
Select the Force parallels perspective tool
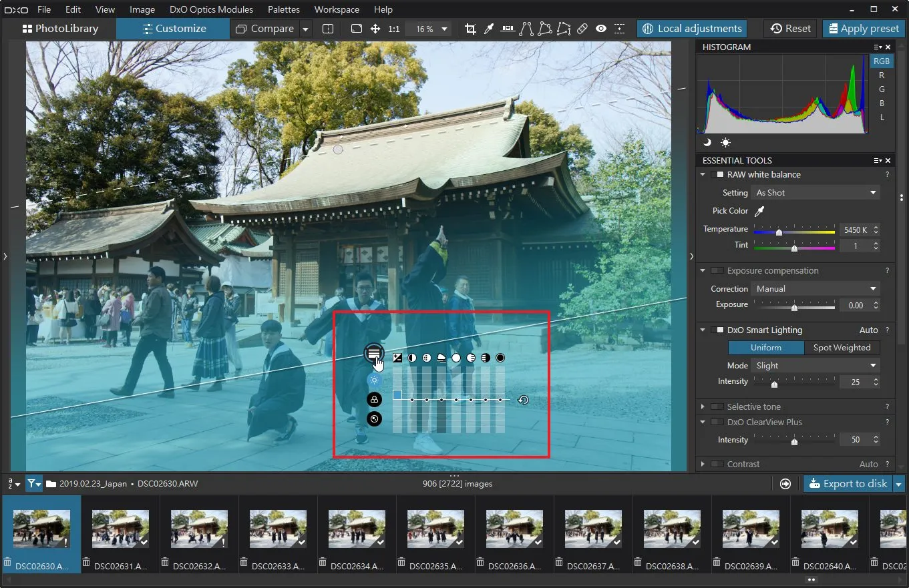pos(526,29)
